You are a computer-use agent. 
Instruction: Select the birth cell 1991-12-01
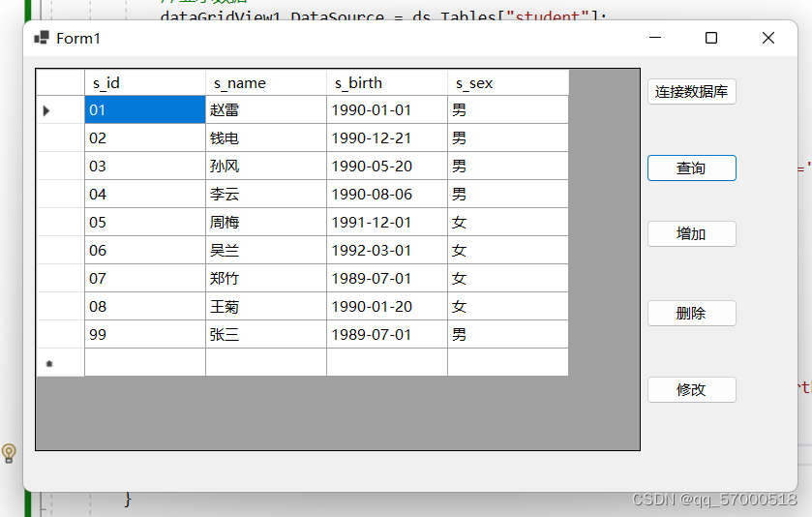click(x=387, y=223)
